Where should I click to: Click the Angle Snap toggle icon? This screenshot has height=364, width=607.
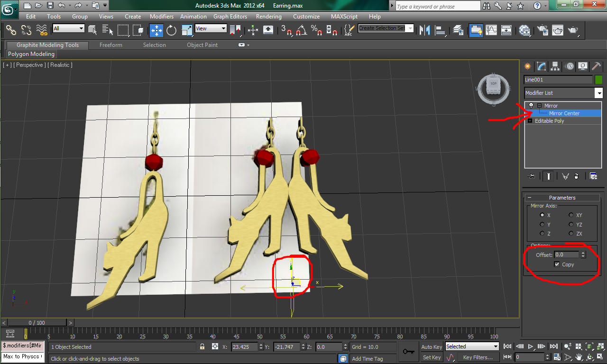301,30
